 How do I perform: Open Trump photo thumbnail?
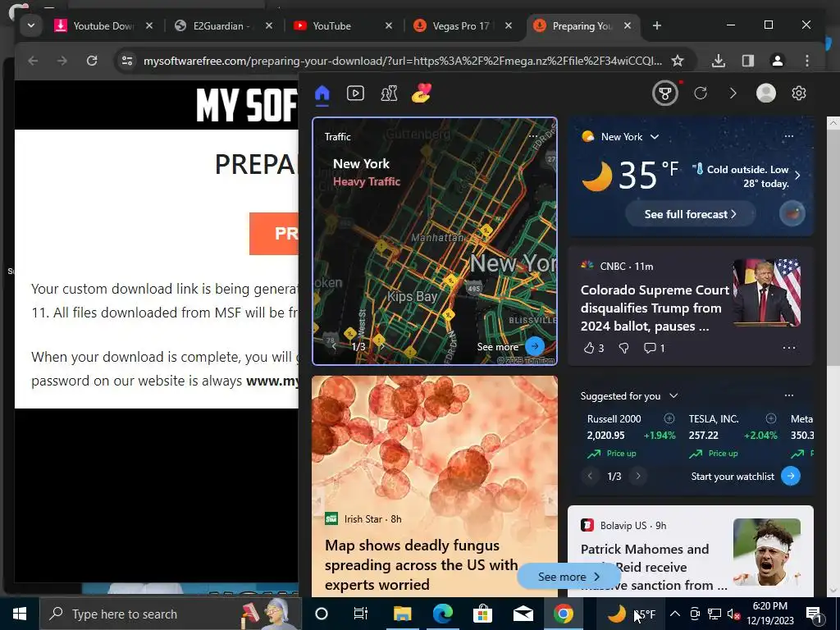[766, 293]
